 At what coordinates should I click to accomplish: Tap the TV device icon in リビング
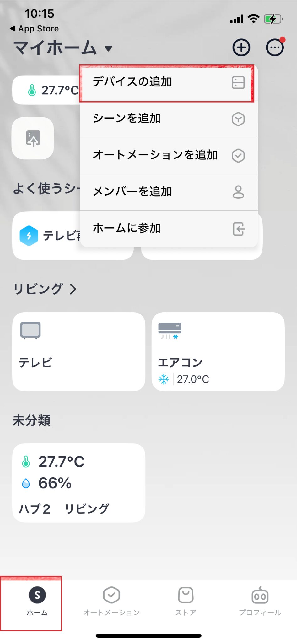[x=30, y=330]
